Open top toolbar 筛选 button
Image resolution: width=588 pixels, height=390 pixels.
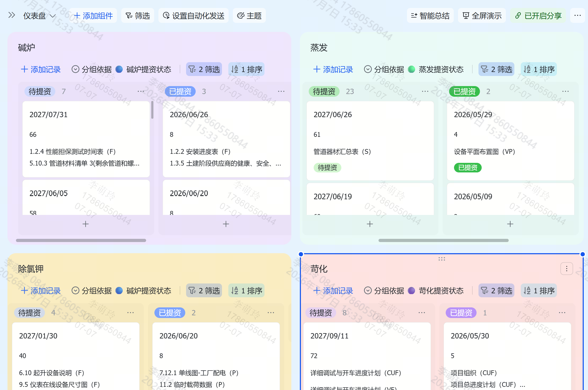click(x=138, y=16)
